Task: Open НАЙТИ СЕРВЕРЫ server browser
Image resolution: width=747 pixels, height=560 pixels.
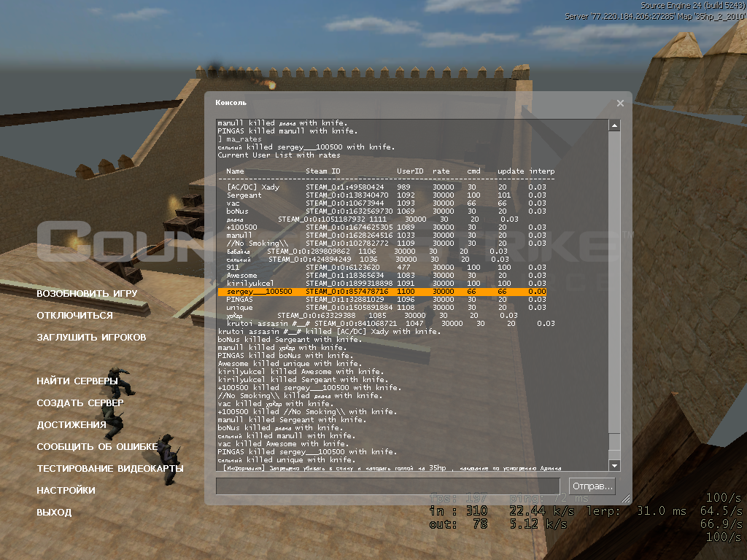Action: (x=77, y=381)
